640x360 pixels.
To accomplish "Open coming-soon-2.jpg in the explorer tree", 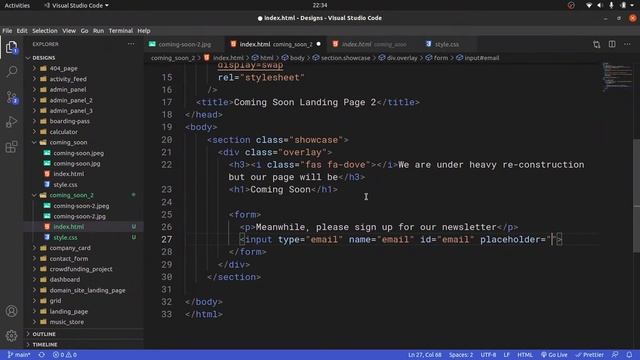I will (x=79, y=216).
